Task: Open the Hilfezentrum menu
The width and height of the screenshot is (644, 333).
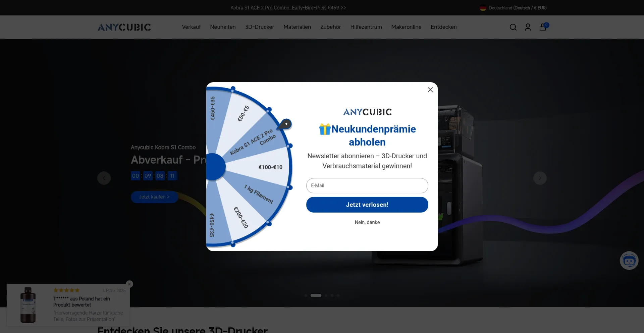Action: [x=366, y=27]
